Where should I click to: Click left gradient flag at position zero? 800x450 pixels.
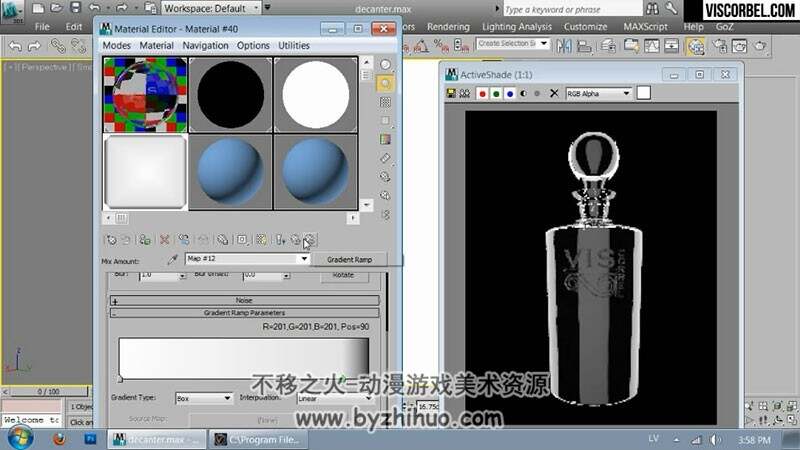click(x=120, y=379)
